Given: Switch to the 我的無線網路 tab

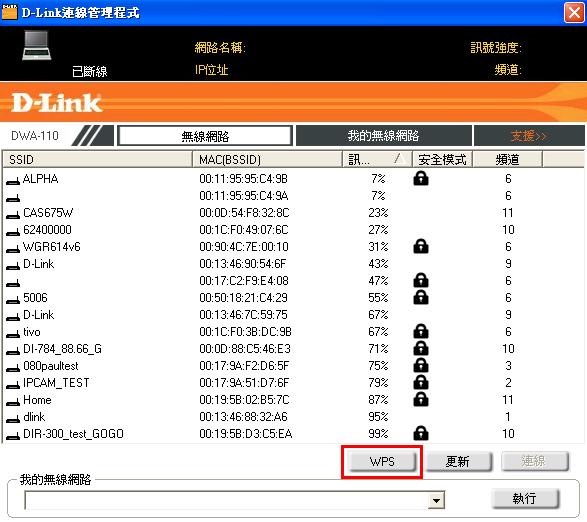Looking at the screenshot, I should point(383,136).
